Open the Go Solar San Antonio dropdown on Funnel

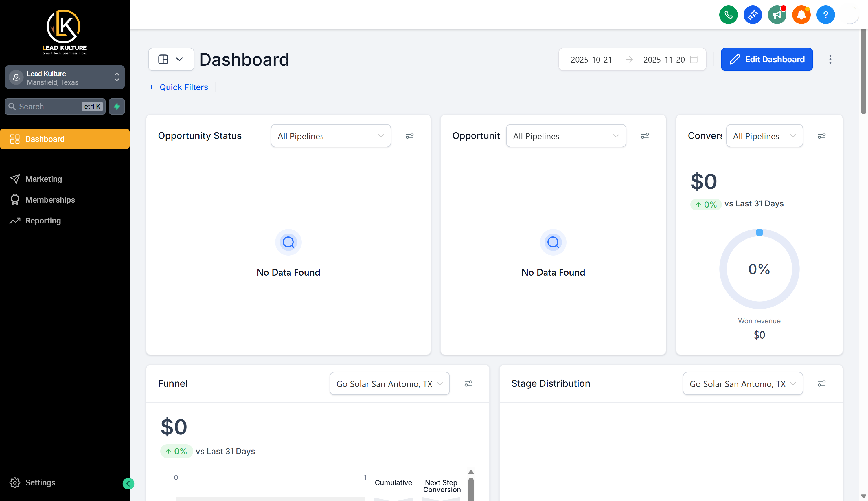coord(389,383)
